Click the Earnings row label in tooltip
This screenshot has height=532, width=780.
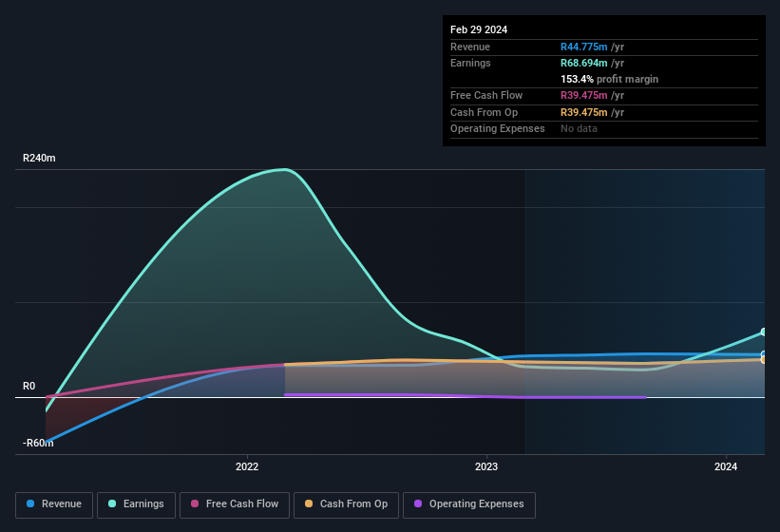click(470, 63)
